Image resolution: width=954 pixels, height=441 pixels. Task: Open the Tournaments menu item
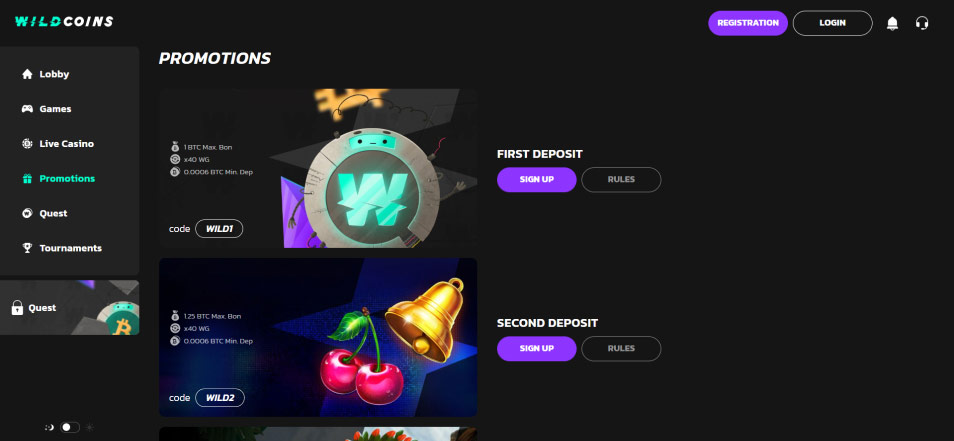click(70, 248)
